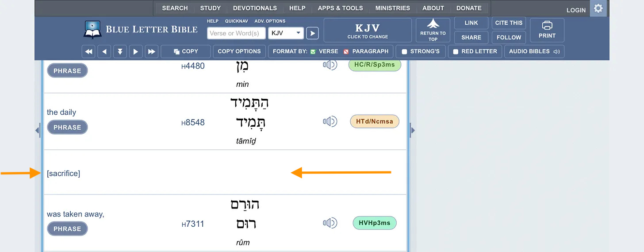Open Audio Bibles button

point(534,51)
